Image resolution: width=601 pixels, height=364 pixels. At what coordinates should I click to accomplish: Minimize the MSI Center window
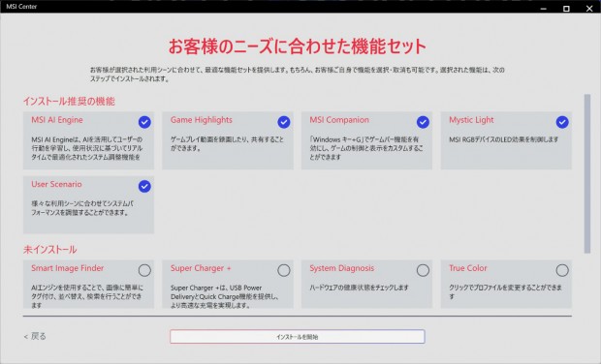coord(544,9)
